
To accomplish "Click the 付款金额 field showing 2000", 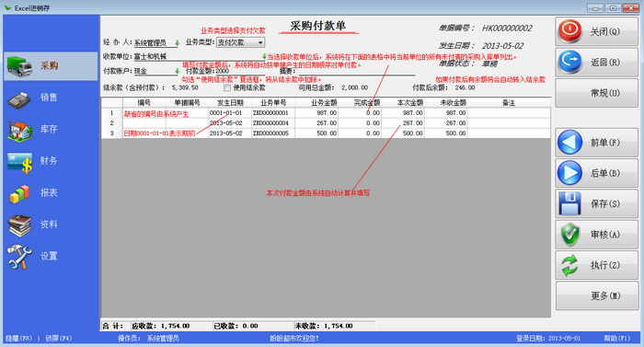I will 241,71.
